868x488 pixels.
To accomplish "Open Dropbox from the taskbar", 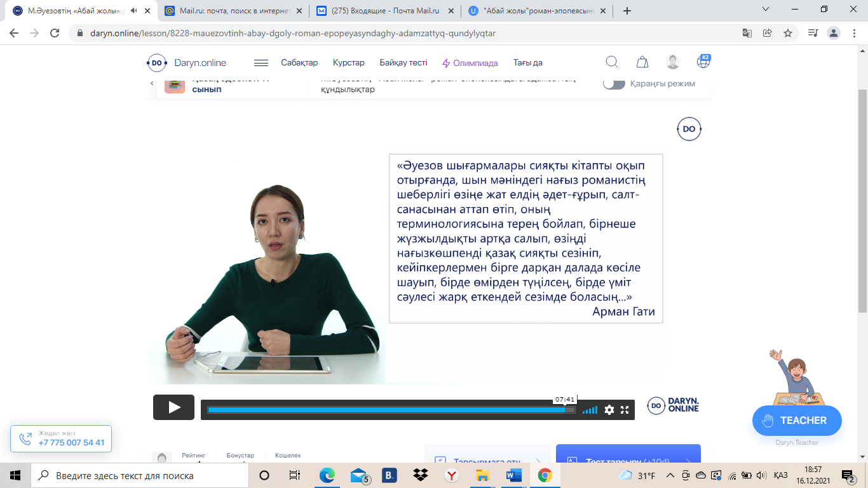I will (x=420, y=475).
